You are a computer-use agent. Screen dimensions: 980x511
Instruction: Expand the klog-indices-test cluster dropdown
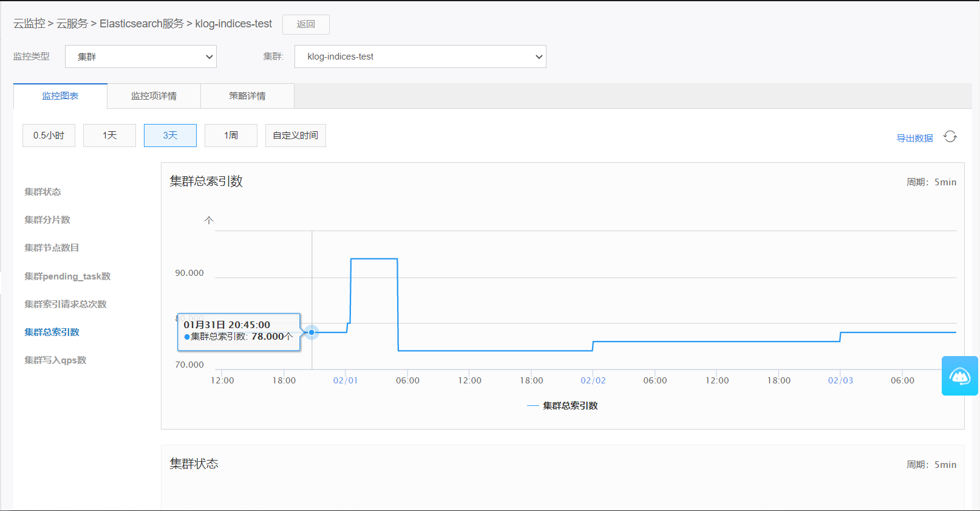(420, 57)
